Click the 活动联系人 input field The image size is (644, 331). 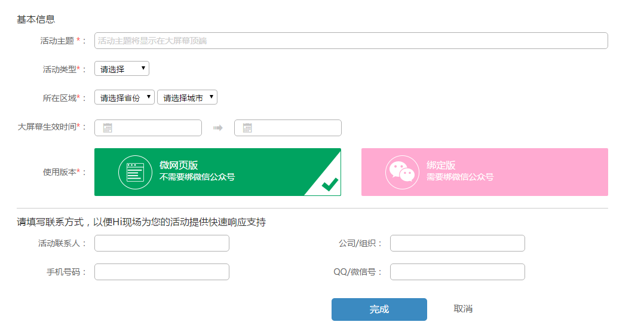coord(162,243)
